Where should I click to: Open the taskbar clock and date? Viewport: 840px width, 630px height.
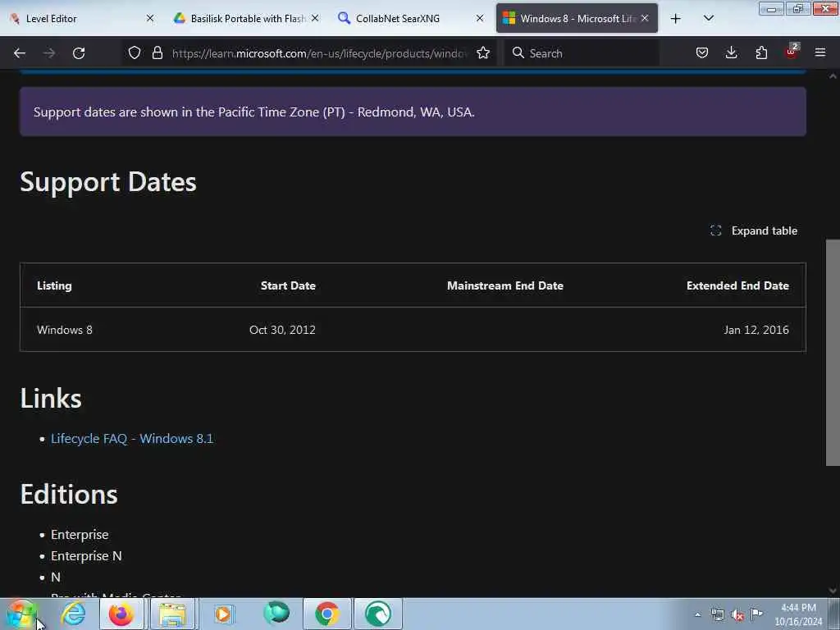(x=798, y=614)
